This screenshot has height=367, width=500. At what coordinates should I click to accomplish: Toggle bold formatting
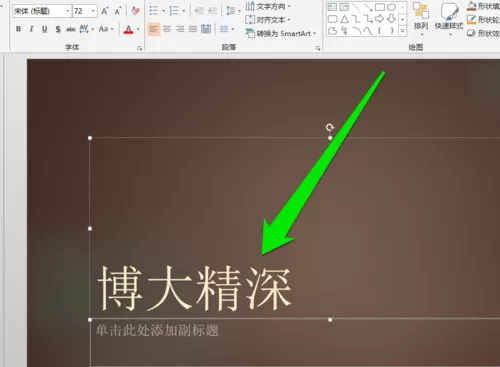pyautogui.click(x=19, y=29)
